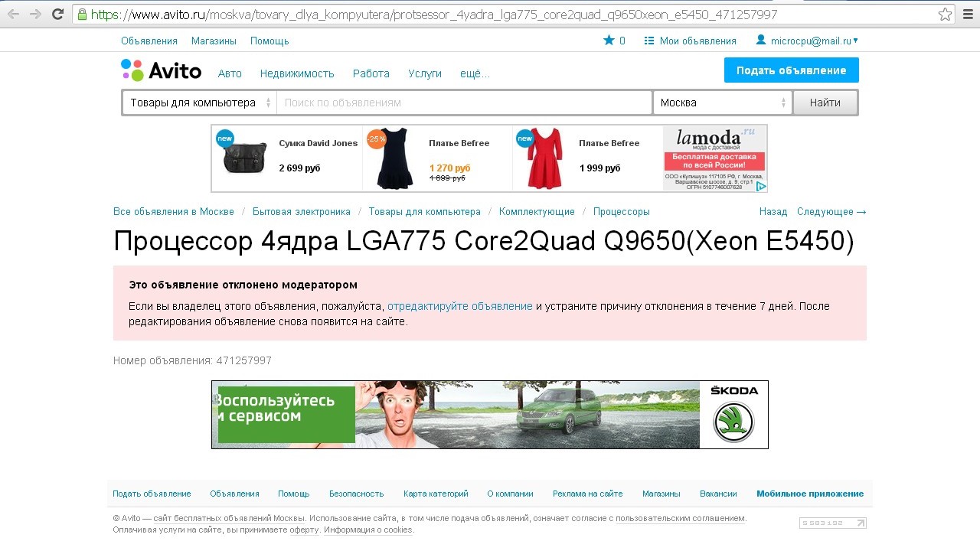Click the Avito logo

162,70
